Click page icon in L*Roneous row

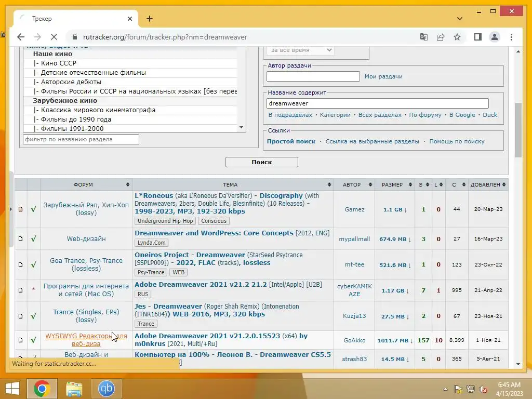point(21,209)
